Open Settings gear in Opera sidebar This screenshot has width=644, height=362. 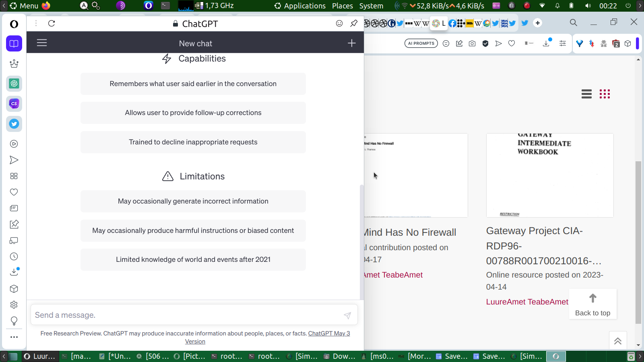(x=14, y=305)
